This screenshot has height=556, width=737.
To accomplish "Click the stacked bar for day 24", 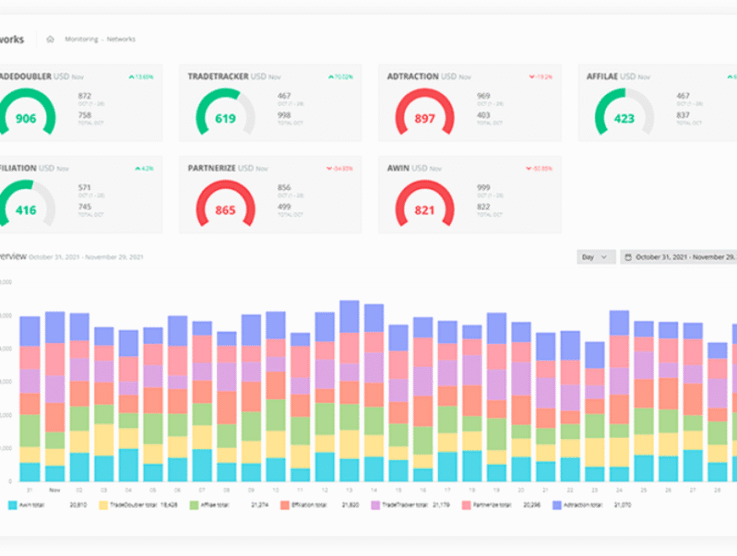I will pos(619,396).
